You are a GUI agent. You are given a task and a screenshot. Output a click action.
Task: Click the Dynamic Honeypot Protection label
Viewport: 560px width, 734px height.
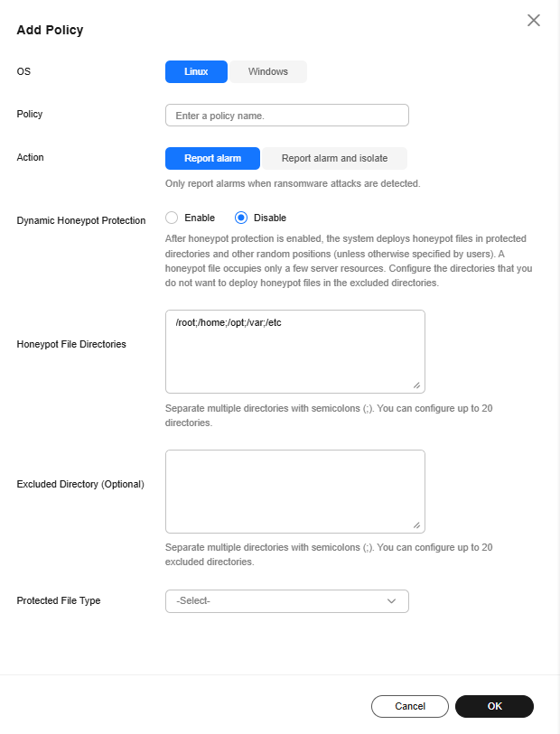pyautogui.click(x=81, y=220)
